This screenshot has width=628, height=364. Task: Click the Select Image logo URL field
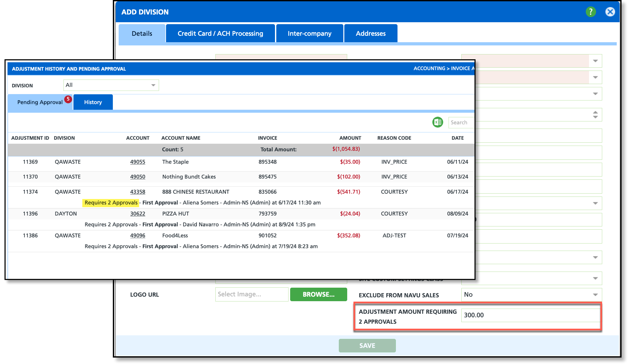click(x=251, y=294)
